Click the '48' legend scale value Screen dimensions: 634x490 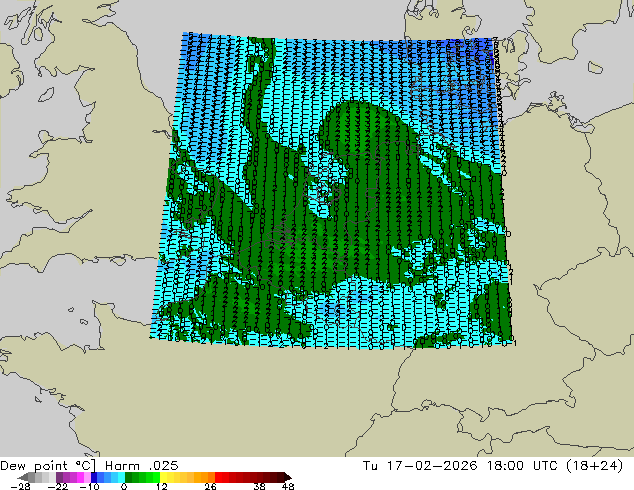tap(288, 486)
